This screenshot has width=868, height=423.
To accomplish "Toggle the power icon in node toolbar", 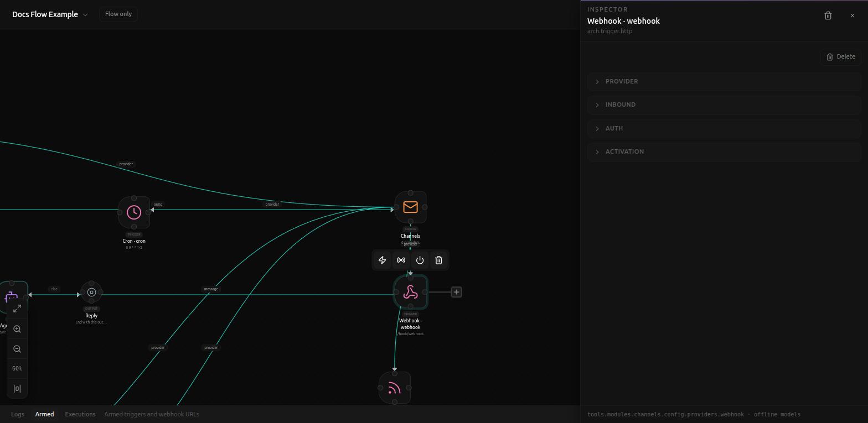I will click(x=420, y=260).
